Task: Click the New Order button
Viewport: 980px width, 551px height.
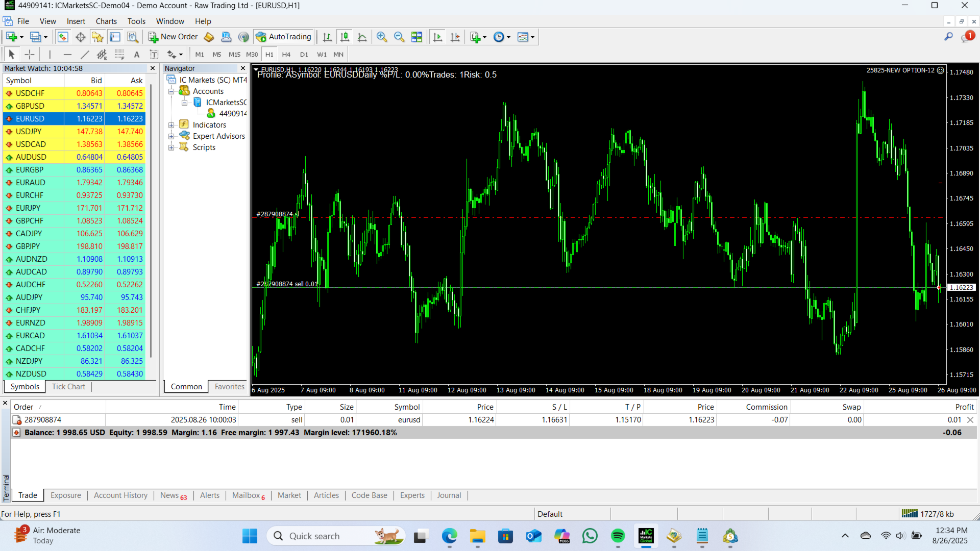Action: point(173,37)
